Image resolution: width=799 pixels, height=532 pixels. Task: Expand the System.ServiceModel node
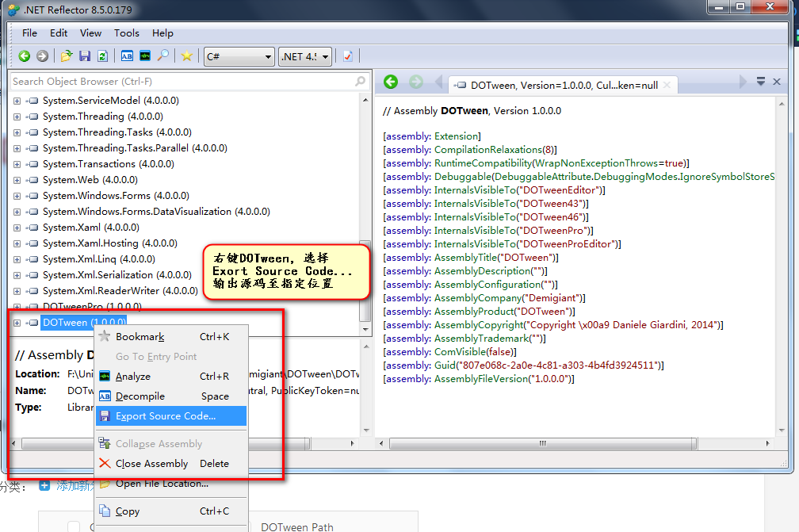(x=17, y=101)
